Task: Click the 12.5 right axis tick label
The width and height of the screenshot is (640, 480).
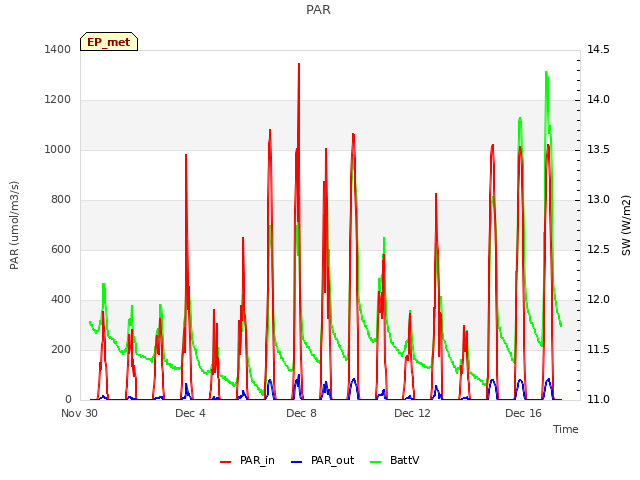Action: pos(598,250)
